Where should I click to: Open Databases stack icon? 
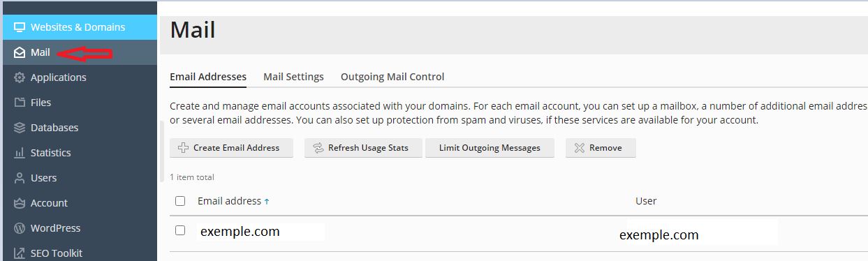pyautogui.click(x=20, y=128)
